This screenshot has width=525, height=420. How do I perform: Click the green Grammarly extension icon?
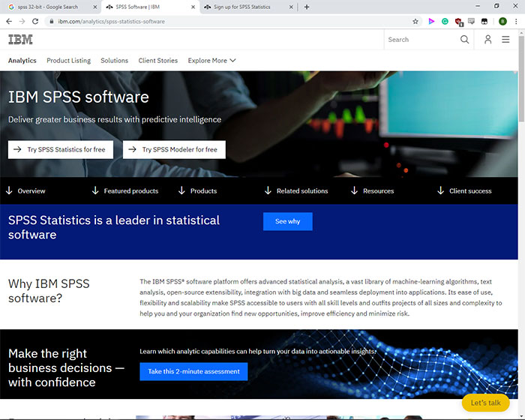445,22
